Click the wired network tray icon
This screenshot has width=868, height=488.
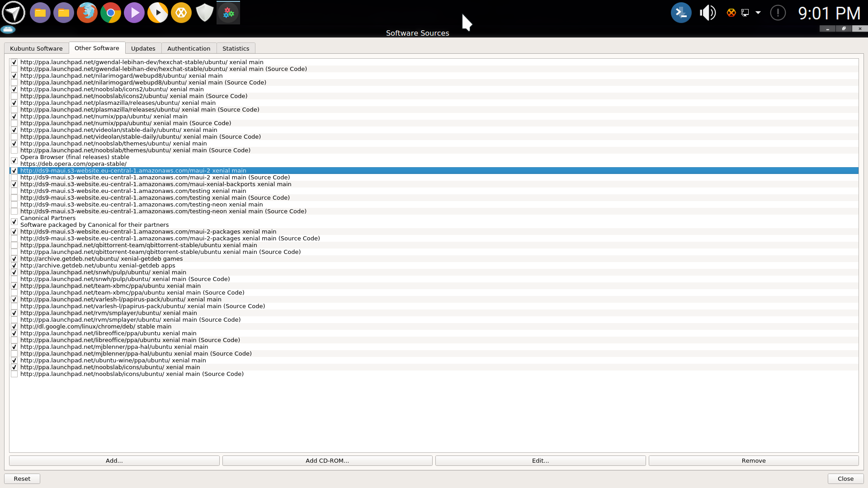coord(745,13)
